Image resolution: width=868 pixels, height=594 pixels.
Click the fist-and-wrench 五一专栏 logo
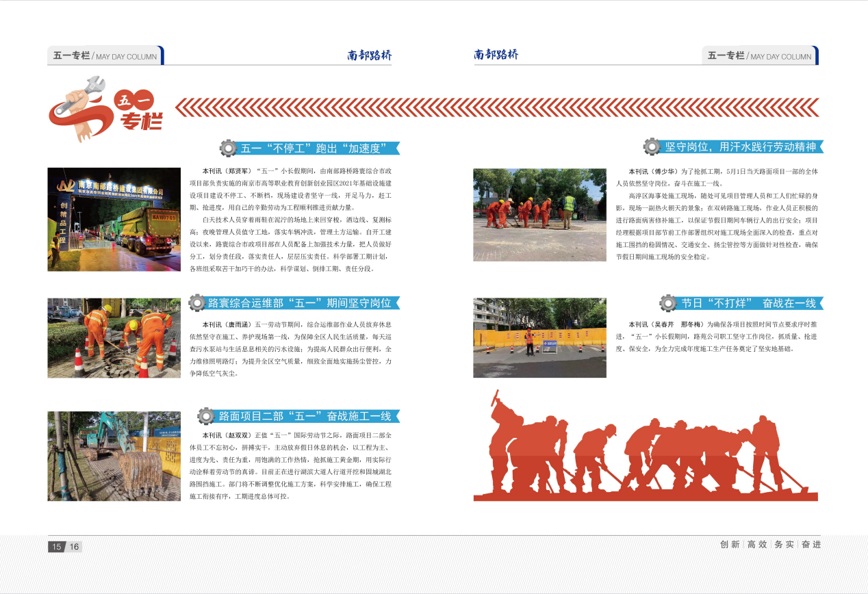pyautogui.click(x=106, y=109)
